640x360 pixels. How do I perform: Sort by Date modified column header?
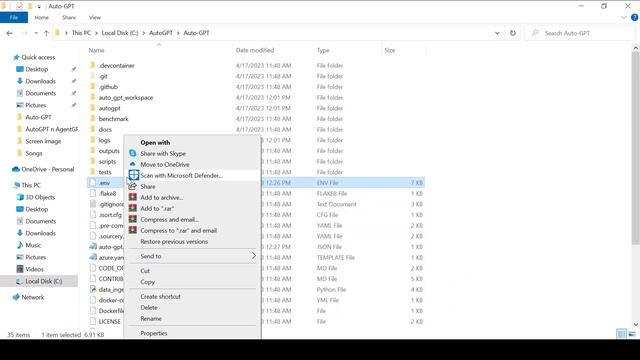pyautogui.click(x=255, y=50)
